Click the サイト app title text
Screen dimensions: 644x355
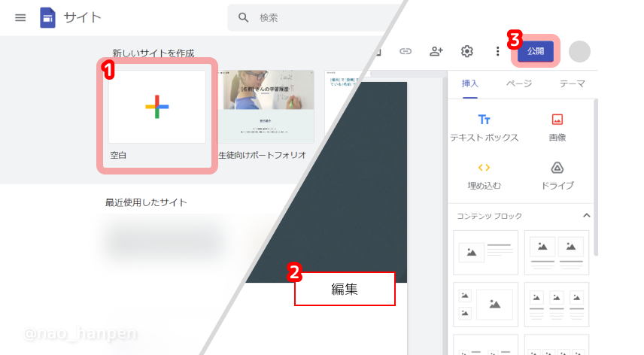coord(82,17)
